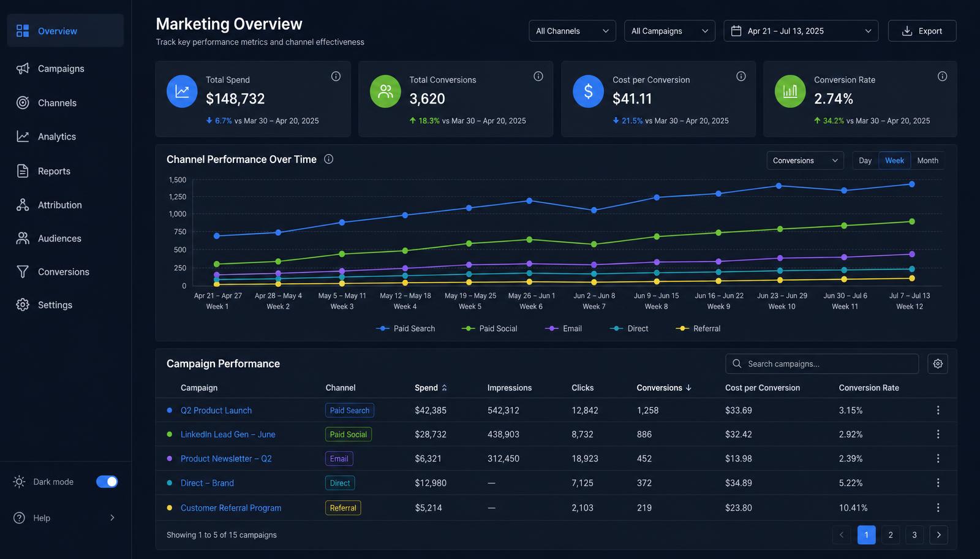This screenshot has height=559, width=980.
Task: Click the Audiences people icon
Action: (x=23, y=238)
